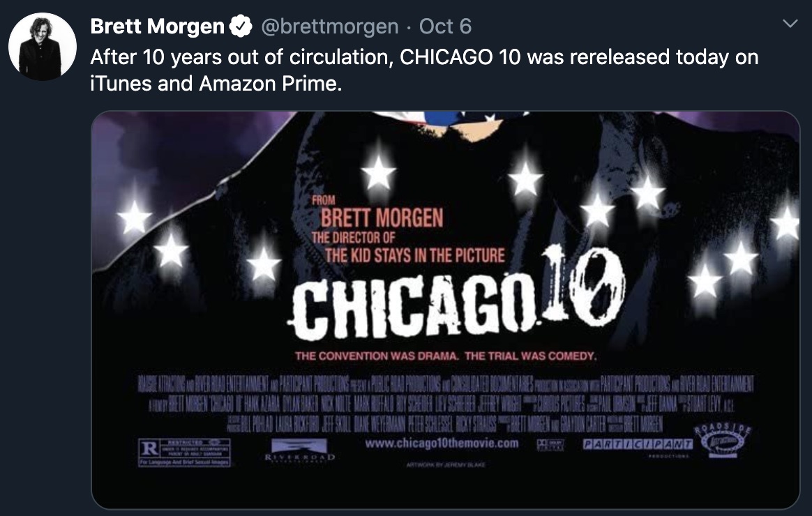Open the Oct 6 tweet timestamp
Screen dimensions: 812x516
[x=445, y=26]
